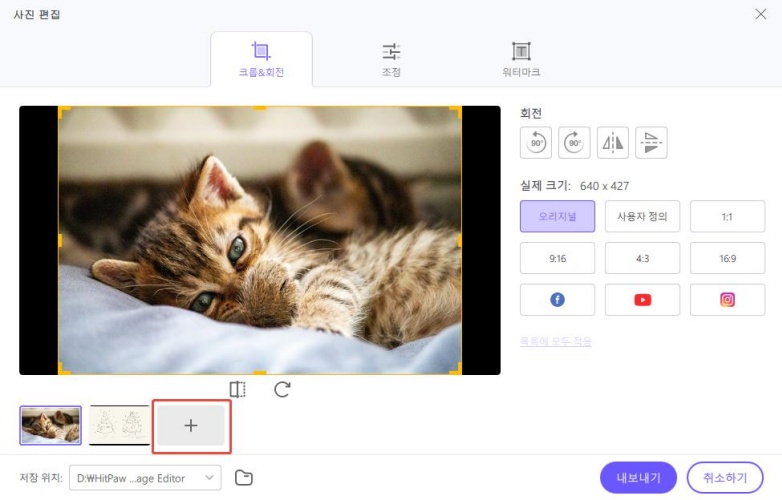Switch to the 조정 tab
The height and width of the screenshot is (500, 782).
pyautogui.click(x=391, y=59)
